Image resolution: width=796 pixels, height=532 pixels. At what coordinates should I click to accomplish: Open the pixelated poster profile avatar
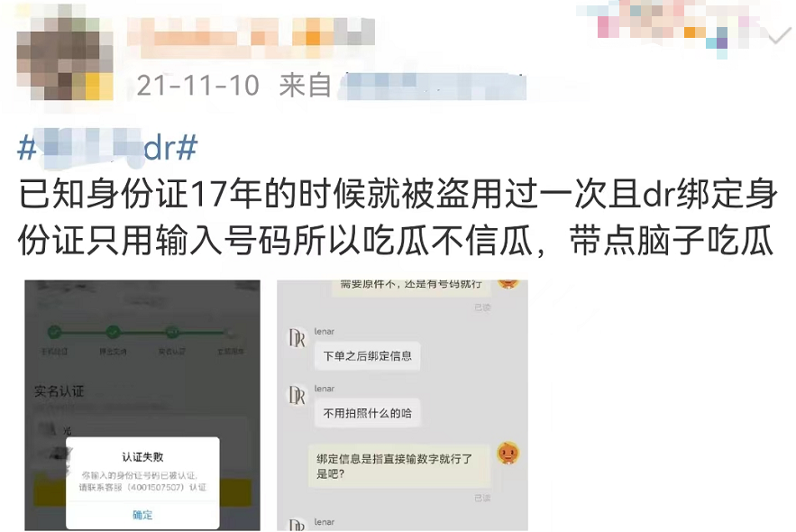tap(65, 57)
